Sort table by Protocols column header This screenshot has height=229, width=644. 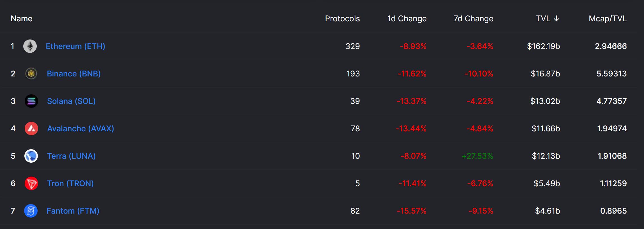tap(342, 18)
